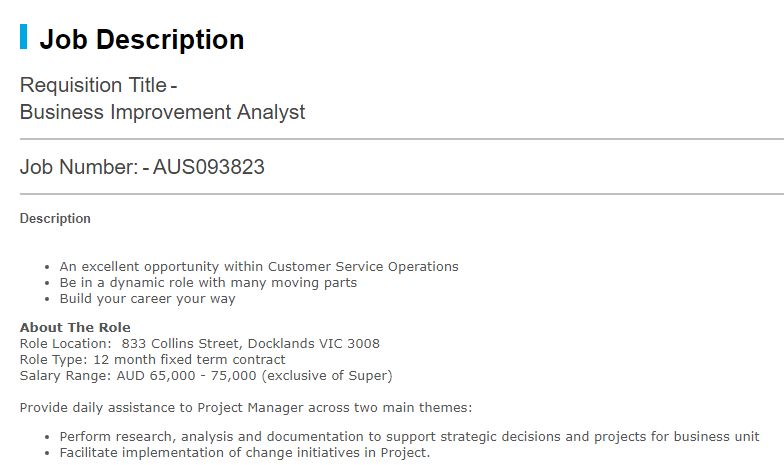Click the About The Role heading
Screen dimensions: 784x465
(75, 328)
